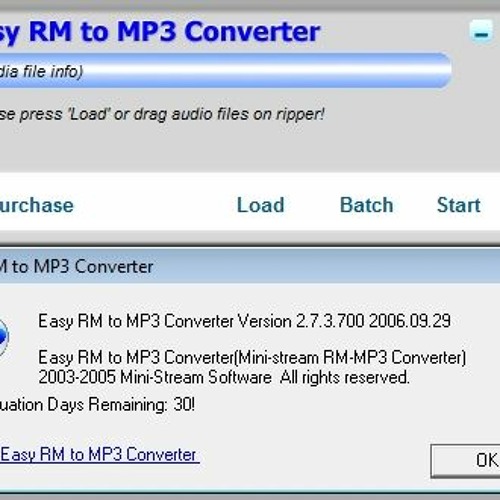The image size is (500, 500).
Task: Click the blue media file info bar
Action: coord(225,71)
